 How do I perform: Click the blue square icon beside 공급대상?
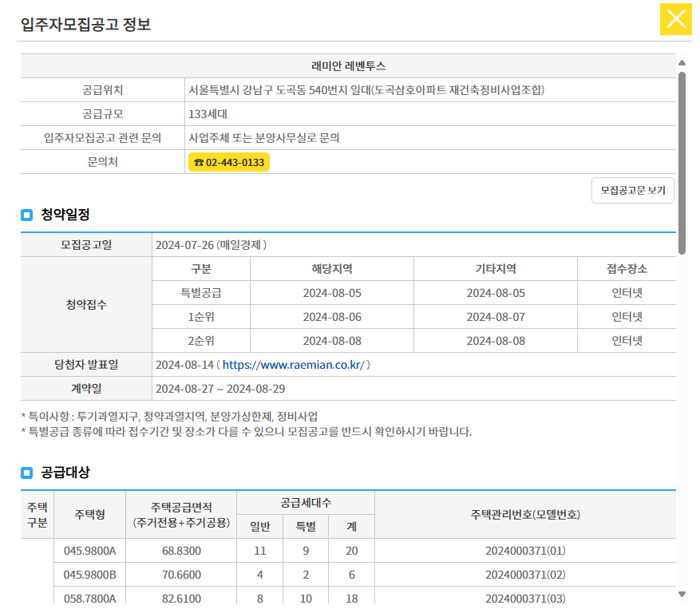pyautogui.click(x=27, y=473)
